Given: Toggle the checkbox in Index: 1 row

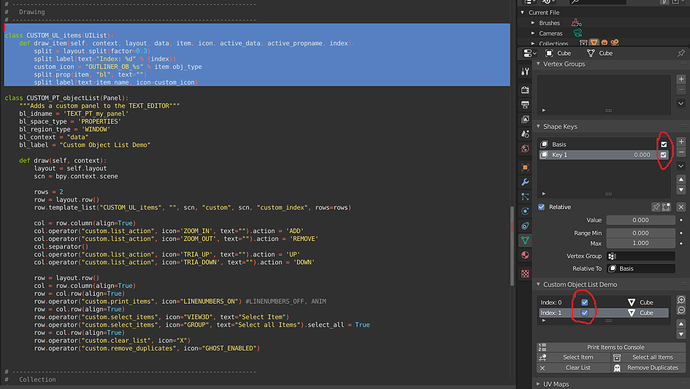Looking at the screenshot, I should tap(584, 313).
